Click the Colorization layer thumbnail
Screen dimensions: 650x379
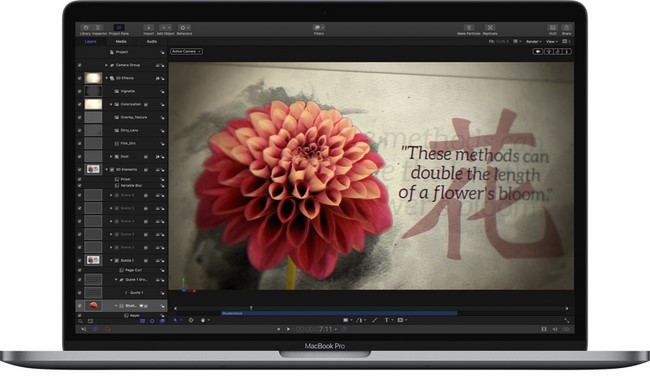click(x=93, y=104)
